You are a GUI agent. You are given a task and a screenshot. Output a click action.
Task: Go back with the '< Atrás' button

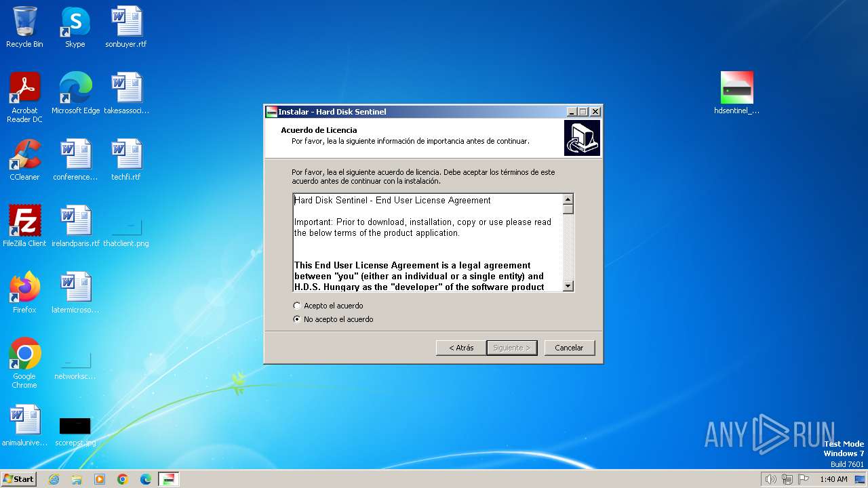[x=461, y=348]
